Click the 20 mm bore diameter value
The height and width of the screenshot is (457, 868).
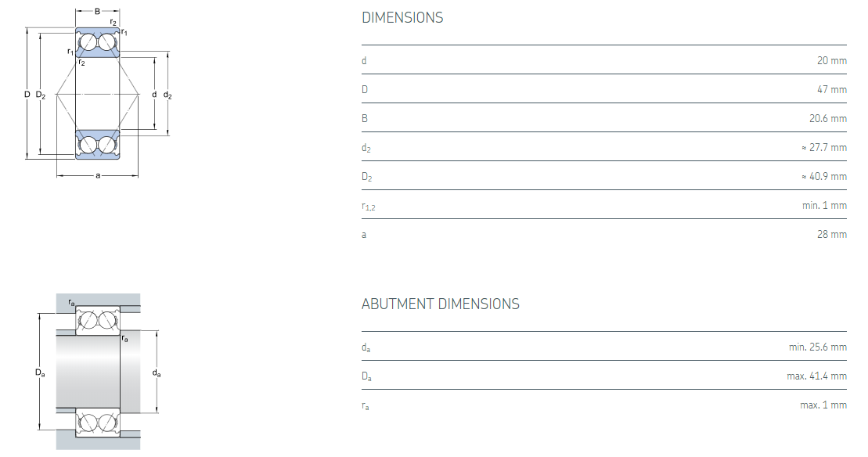pyautogui.click(x=832, y=60)
